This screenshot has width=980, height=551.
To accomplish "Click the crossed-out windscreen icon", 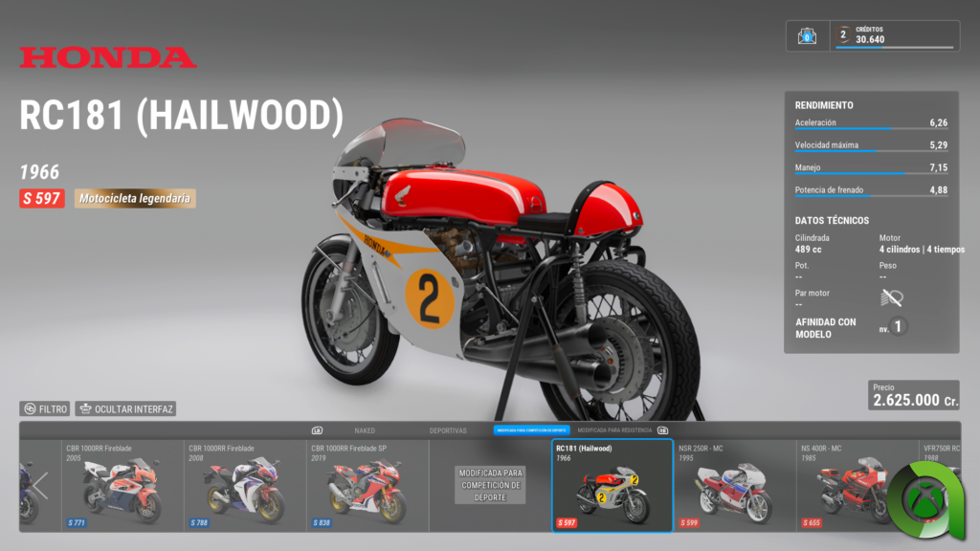I will pyautogui.click(x=891, y=298).
